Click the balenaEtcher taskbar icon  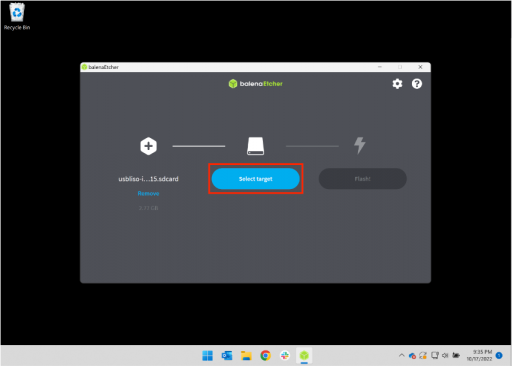pos(304,356)
